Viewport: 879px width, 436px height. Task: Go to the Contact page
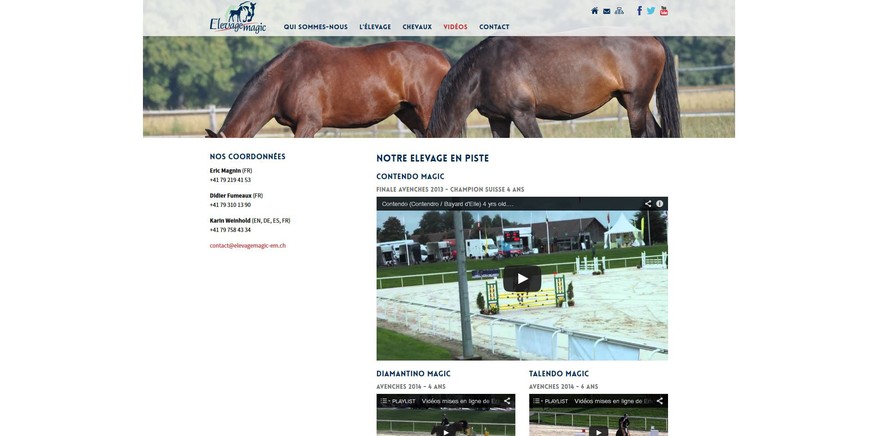494,27
